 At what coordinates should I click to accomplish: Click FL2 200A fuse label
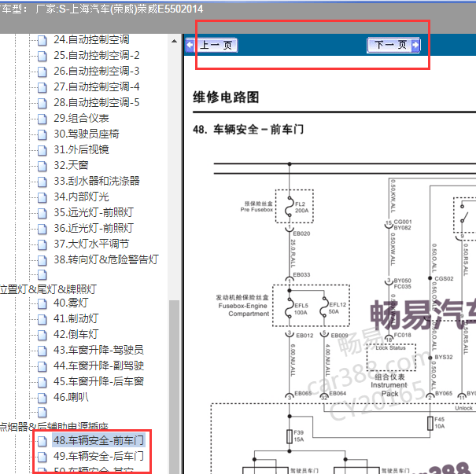[x=301, y=208]
